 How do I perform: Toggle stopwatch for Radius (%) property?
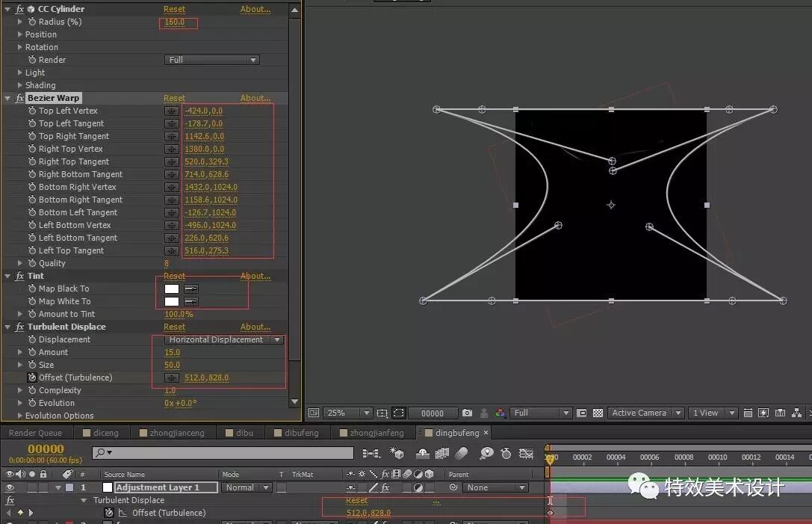(x=32, y=22)
